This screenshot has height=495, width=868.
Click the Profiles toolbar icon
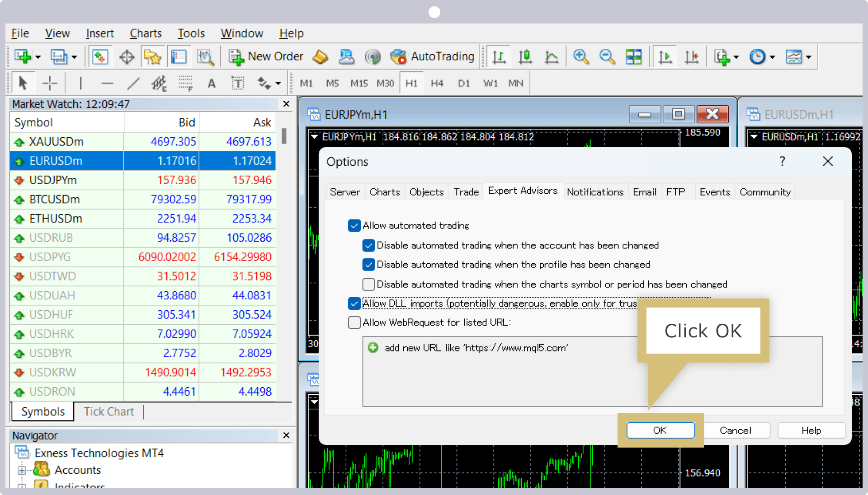[59, 57]
